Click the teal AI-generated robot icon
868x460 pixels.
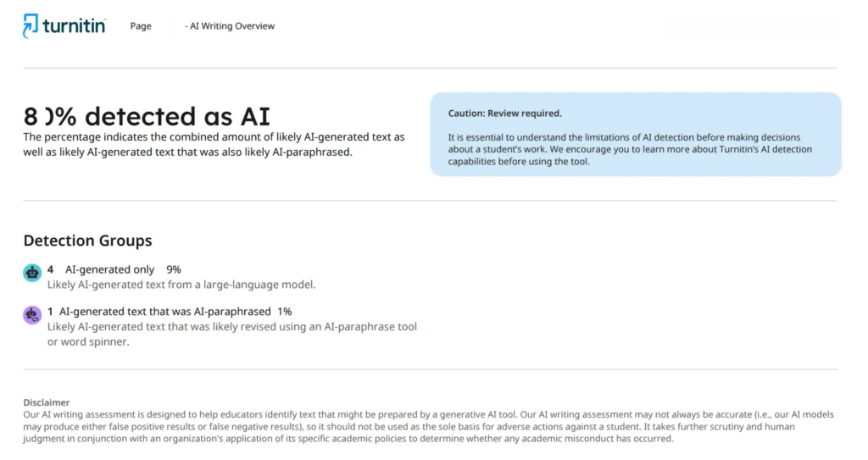coord(32,273)
